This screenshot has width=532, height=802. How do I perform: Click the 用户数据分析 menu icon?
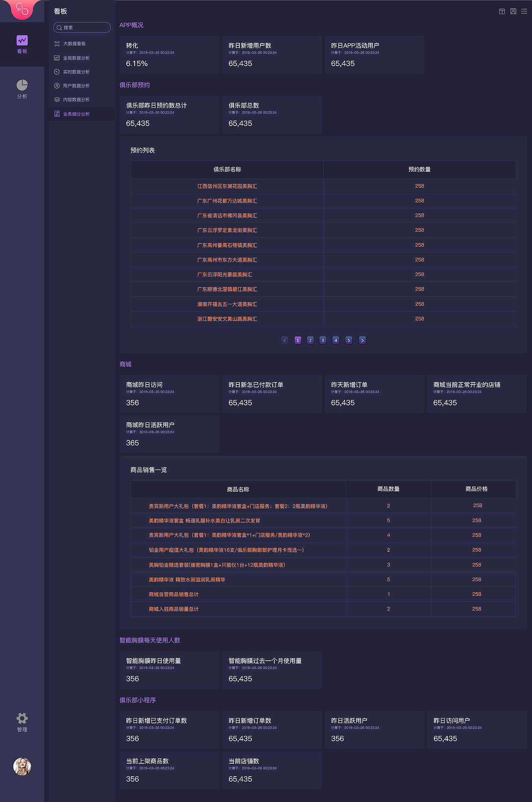coord(57,86)
